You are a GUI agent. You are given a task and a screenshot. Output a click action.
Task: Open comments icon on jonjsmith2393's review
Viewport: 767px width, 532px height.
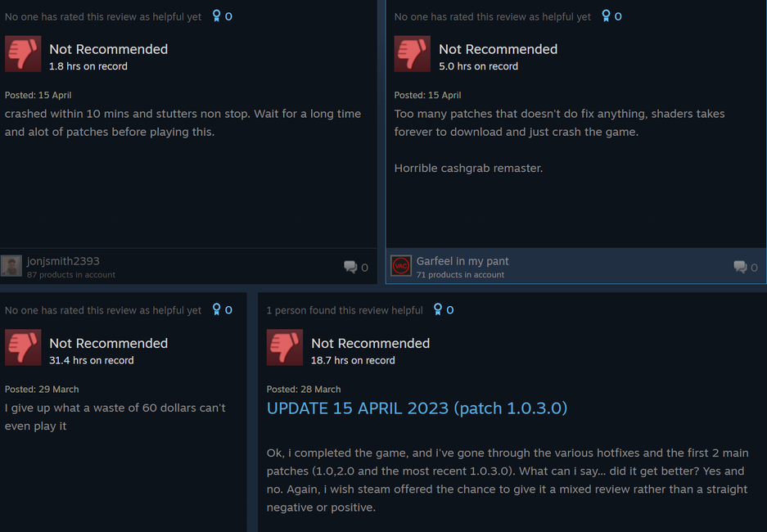350,267
